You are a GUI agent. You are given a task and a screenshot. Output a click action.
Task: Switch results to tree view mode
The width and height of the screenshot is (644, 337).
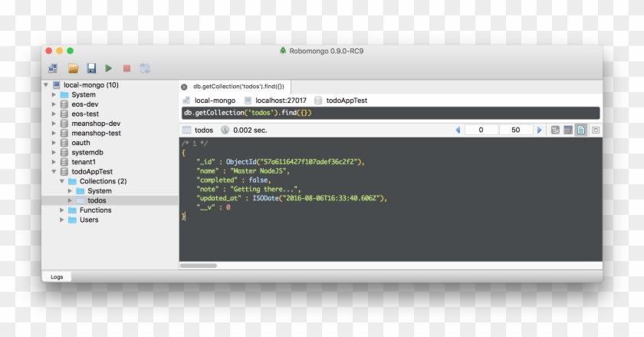click(555, 131)
